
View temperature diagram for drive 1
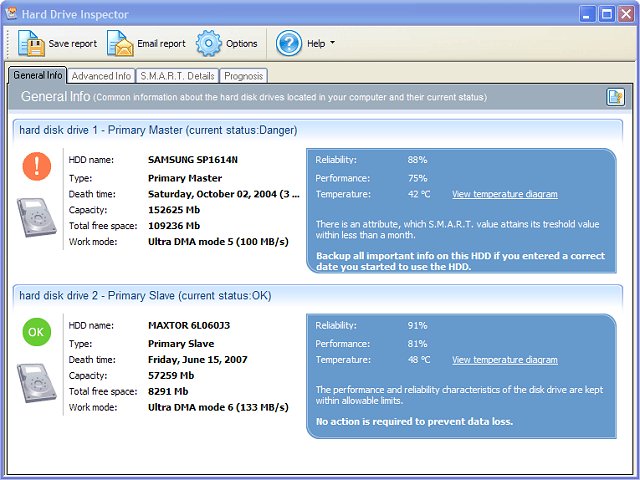[x=504, y=194]
